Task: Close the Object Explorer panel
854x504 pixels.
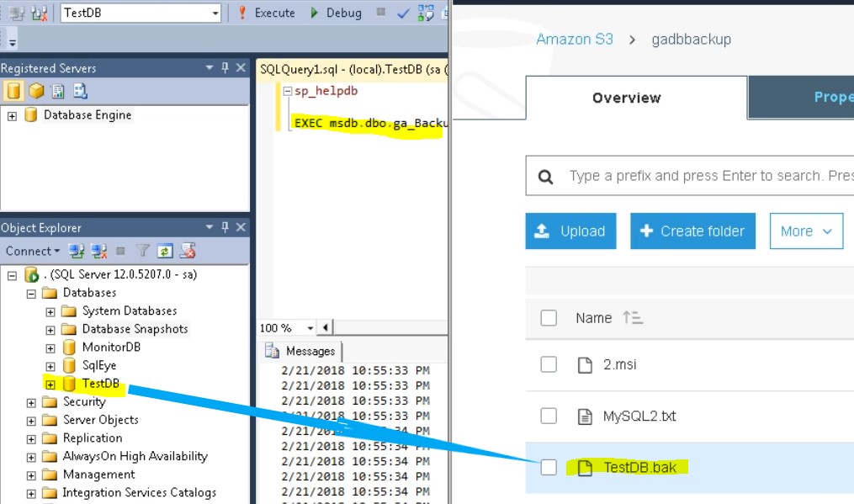Action: (x=241, y=227)
